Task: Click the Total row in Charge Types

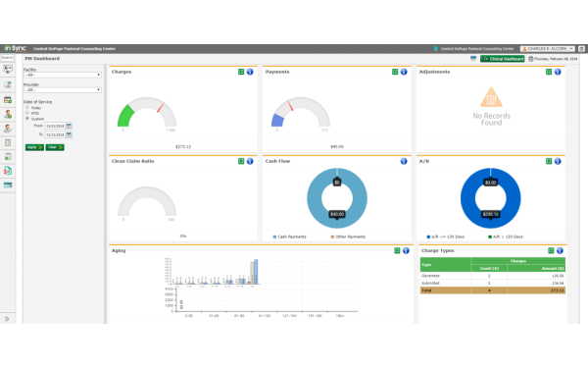Action: [492, 290]
